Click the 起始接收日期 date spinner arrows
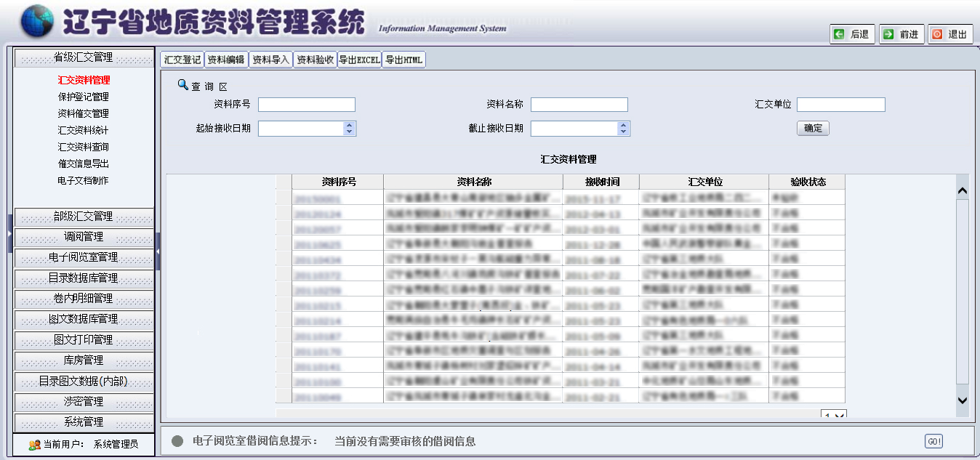 (x=349, y=129)
